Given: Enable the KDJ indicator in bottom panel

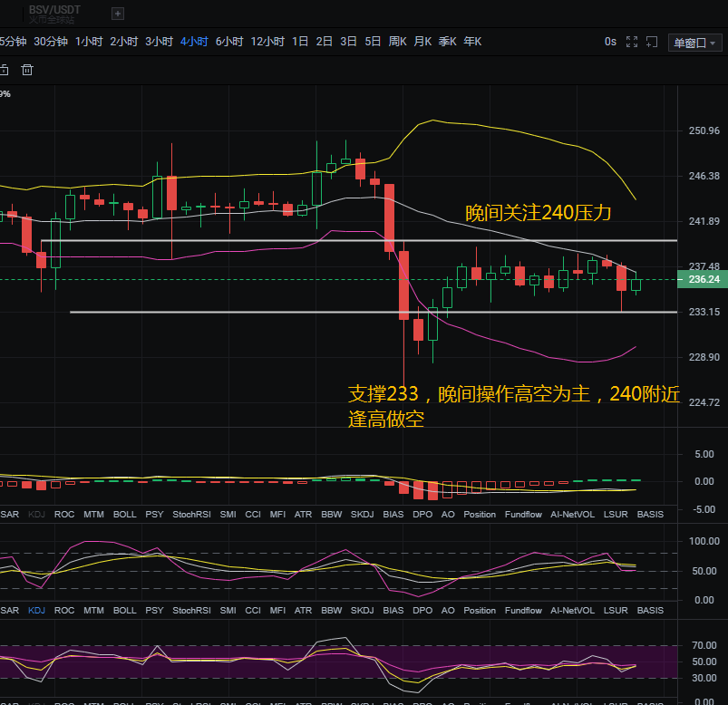Looking at the screenshot, I should (x=36, y=610).
